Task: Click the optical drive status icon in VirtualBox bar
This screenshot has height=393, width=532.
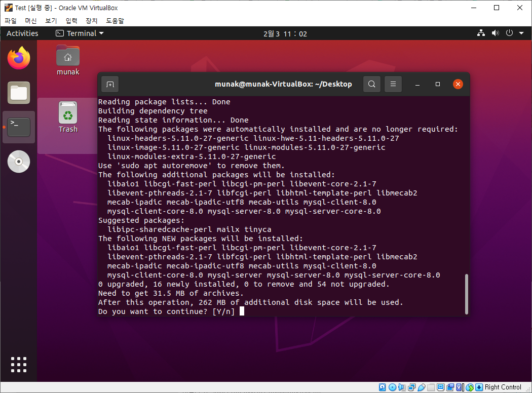Action: click(392, 387)
